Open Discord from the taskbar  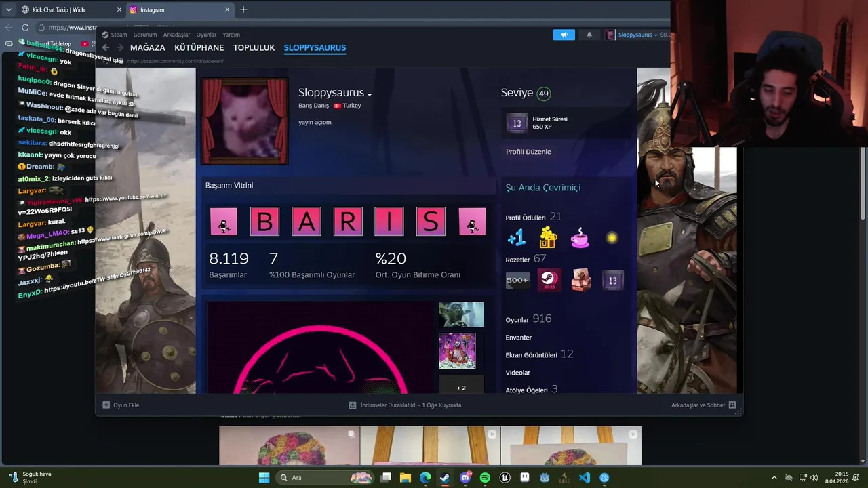[x=465, y=478]
